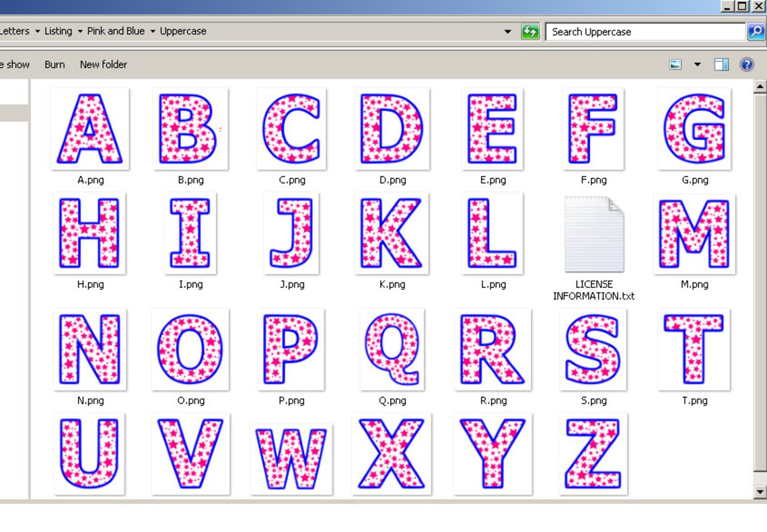Select the Q.png file icon
Screen dimensions: 767x532
pyautogui.click(x=392, y=348)
